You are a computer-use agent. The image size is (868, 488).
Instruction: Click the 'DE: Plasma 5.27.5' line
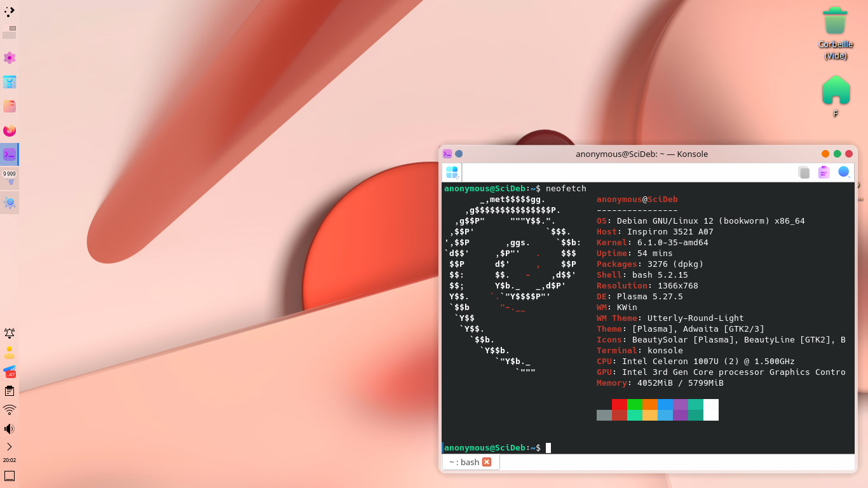point(640,297)
